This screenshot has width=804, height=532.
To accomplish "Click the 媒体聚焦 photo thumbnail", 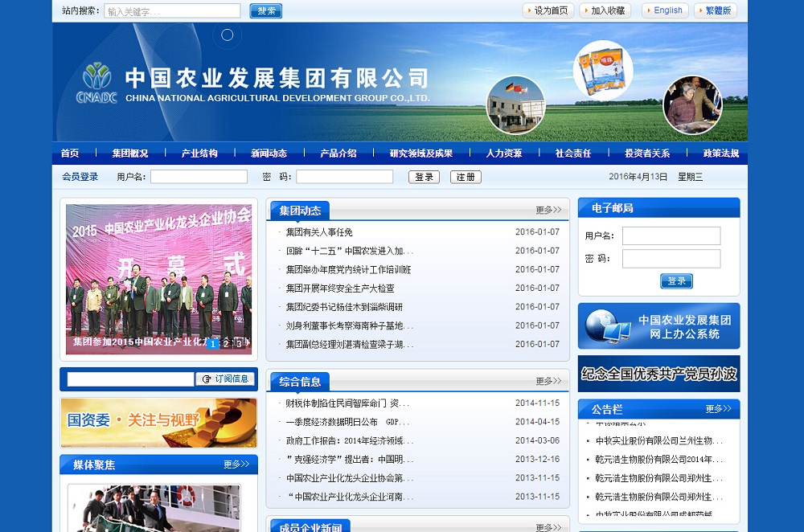I will coord(154,509).
